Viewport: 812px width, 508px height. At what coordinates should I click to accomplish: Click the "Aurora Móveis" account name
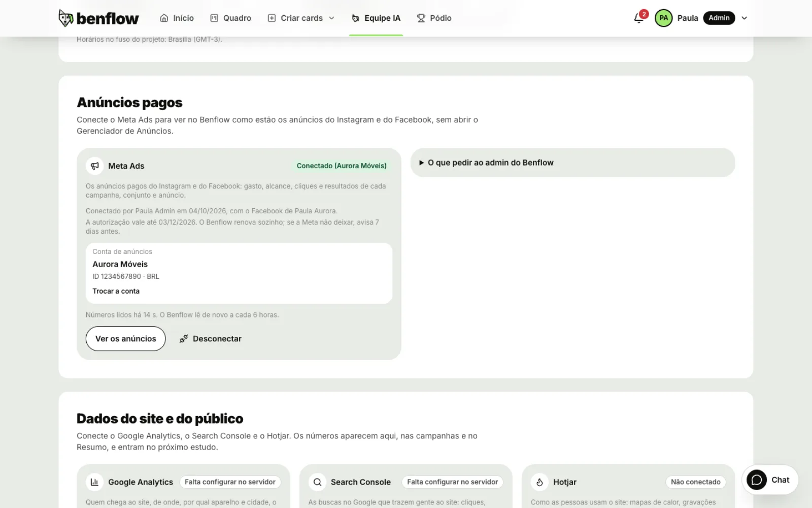click(120, 264)
